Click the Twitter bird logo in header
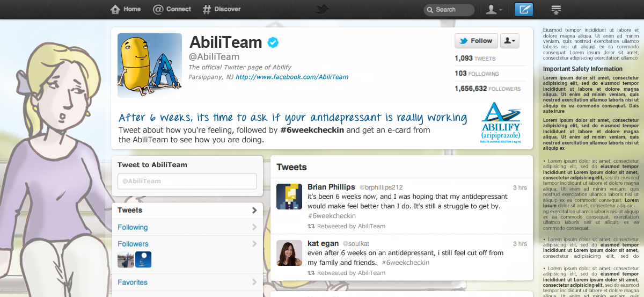This screenshot has height=297, width=644. pos(322,9)
